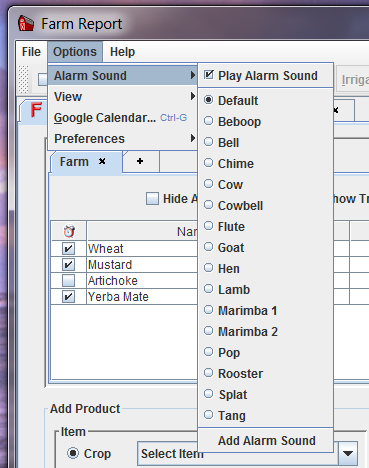Click the Yerba Mate table row name
This screenshot has width=369, height=468.
pos(118,297)
